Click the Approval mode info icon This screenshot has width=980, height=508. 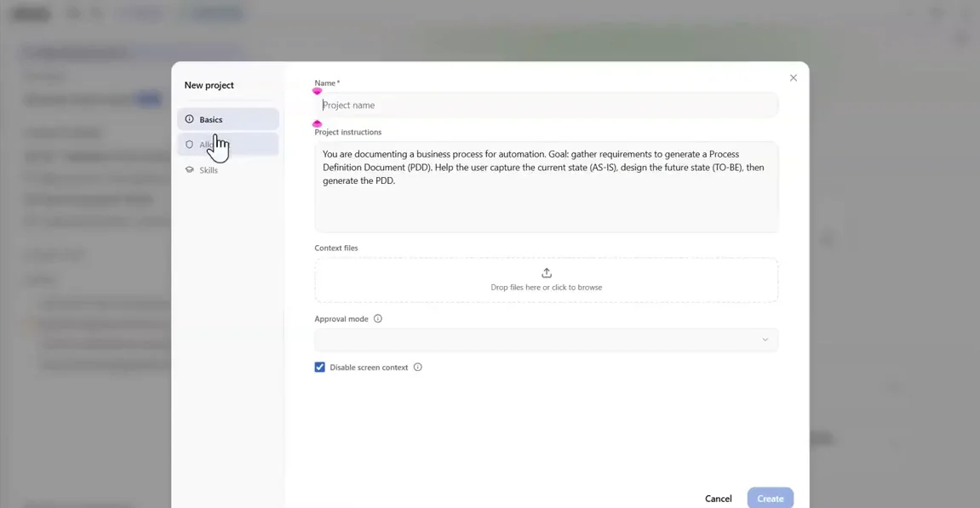pyautogui.click(x=377, y=319)
